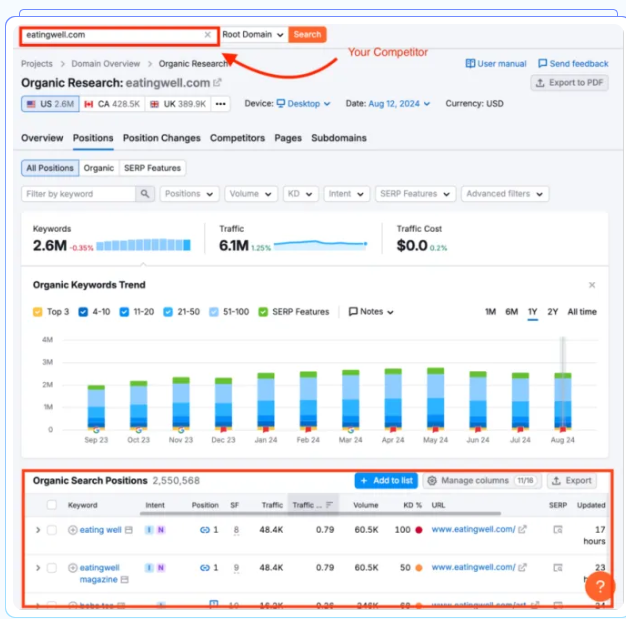The image size is (626, 619).
Task: Open the orange help question mark button
Action: tap(600, 586)
